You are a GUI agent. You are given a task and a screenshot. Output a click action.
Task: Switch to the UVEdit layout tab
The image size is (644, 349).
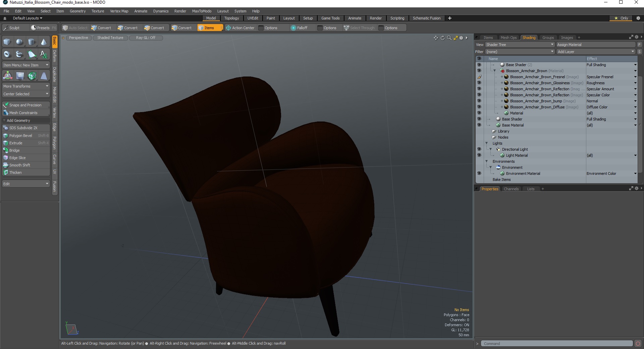(253, 18)
